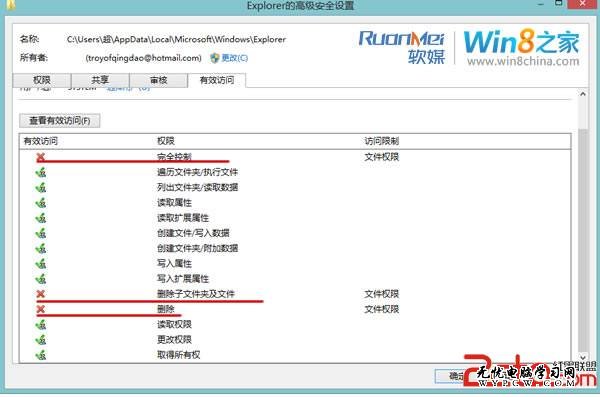Maximize the security settings window
600x397 pixels.
559,3
